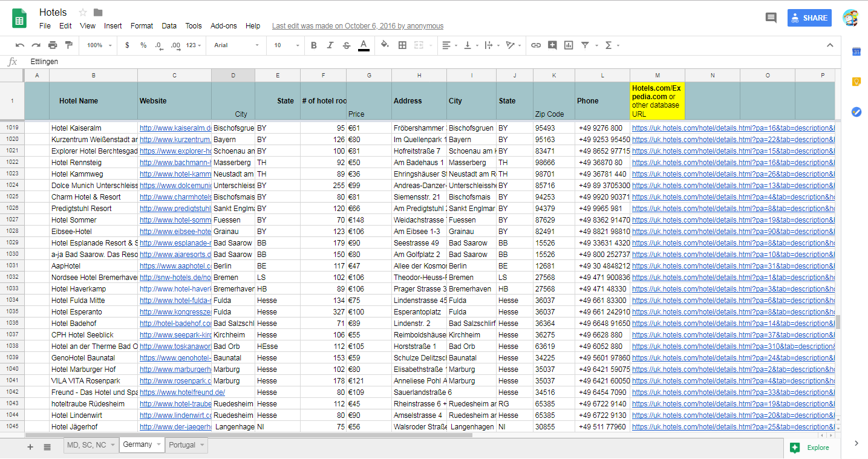Open the Format menu
This screenshot has height=459, width=868.
coord(142,26)
